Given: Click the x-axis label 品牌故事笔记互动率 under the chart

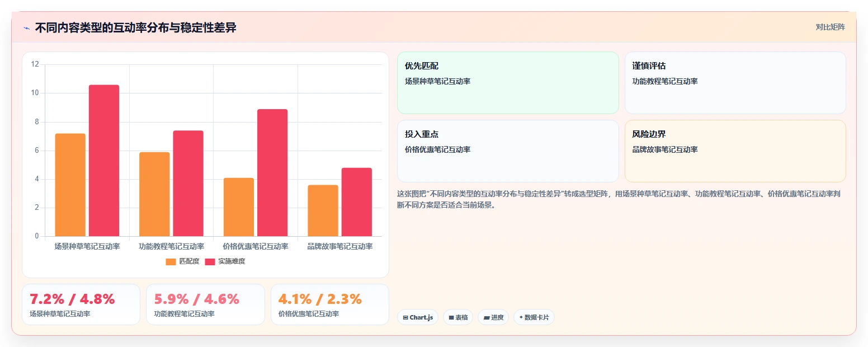Looking at the screenshot, I should (x=339, y=246).
